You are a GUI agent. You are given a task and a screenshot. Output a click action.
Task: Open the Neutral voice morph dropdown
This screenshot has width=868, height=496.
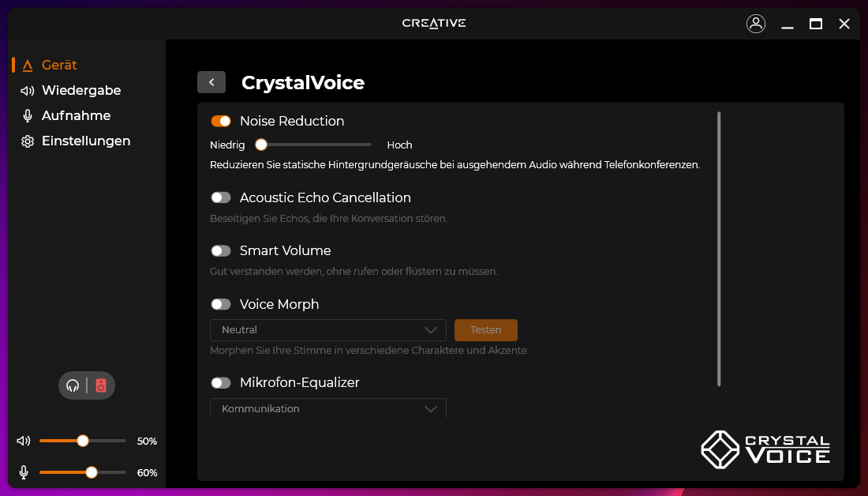coord(327,330)
